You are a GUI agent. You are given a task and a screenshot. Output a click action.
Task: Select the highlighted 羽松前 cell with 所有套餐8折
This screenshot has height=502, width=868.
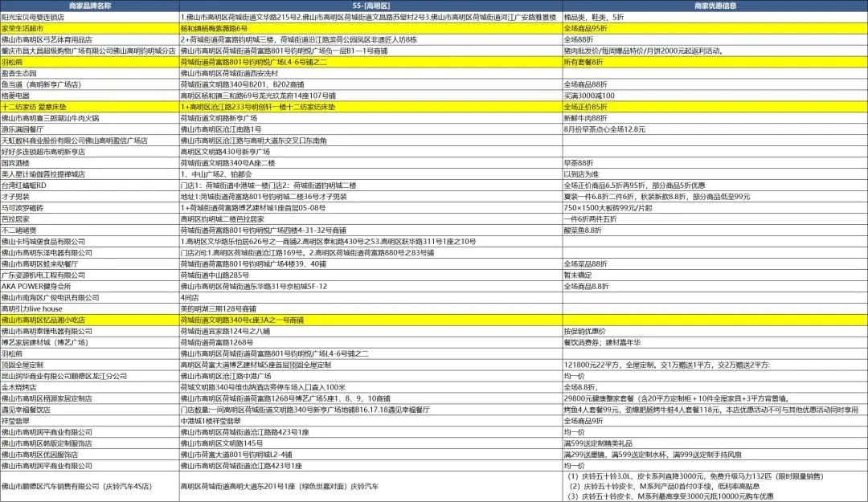tap(90, 62)
